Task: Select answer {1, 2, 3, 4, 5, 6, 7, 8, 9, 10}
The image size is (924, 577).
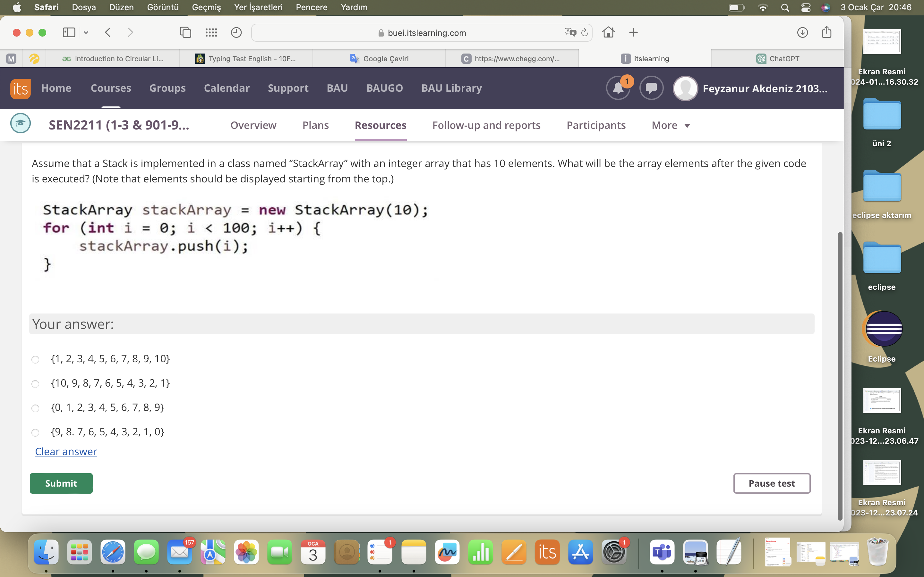Action: pyautogui.click(x=36, y=359)
